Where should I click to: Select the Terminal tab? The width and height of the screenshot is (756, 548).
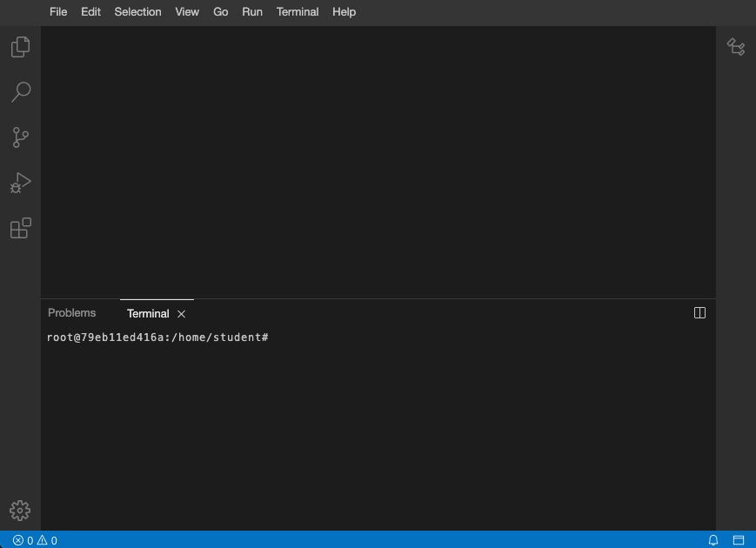[x=148, y=313]
